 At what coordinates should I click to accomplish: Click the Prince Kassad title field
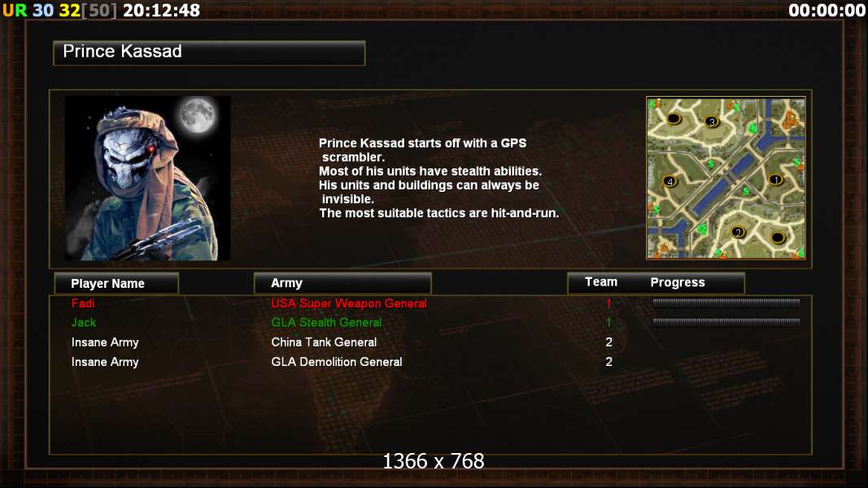[209, 53]
